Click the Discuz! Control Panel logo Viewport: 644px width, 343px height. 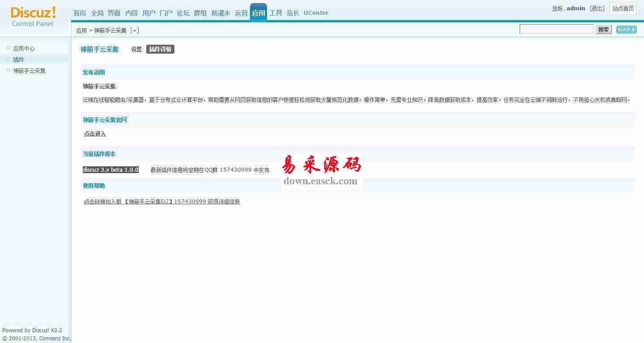pos(33,17)
